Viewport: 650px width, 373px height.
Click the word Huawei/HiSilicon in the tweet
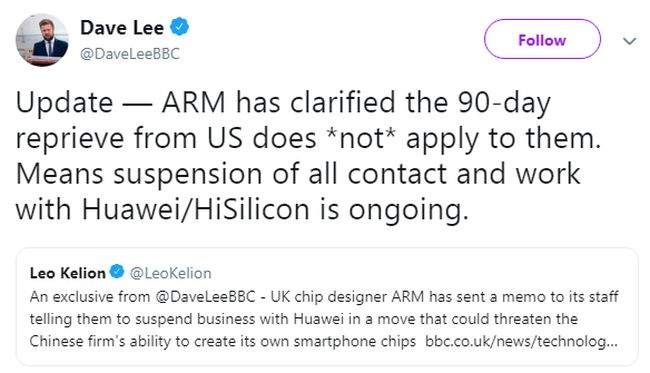pyautogui.click(x=195, y=209)
